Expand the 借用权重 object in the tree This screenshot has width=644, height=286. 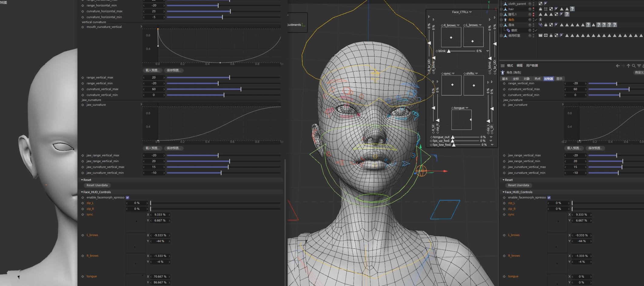tap(501, 35)
